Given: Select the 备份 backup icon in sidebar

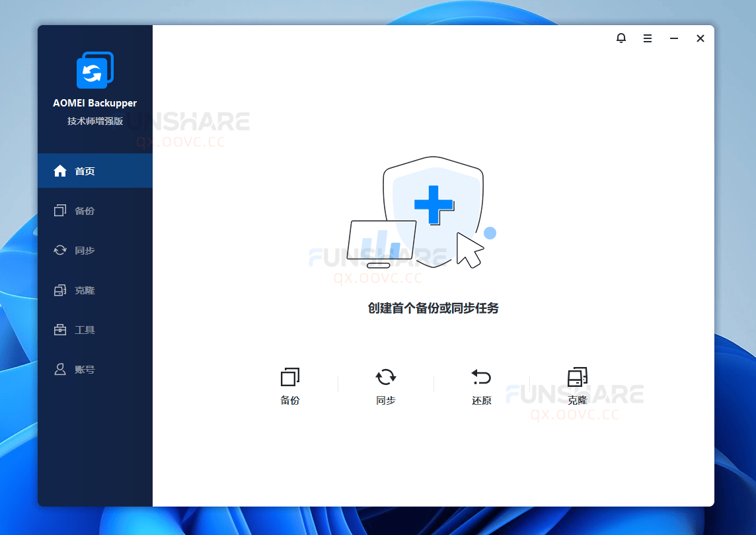Looking at the screenshot, I should pyautogui.click(x=60, y=211).
